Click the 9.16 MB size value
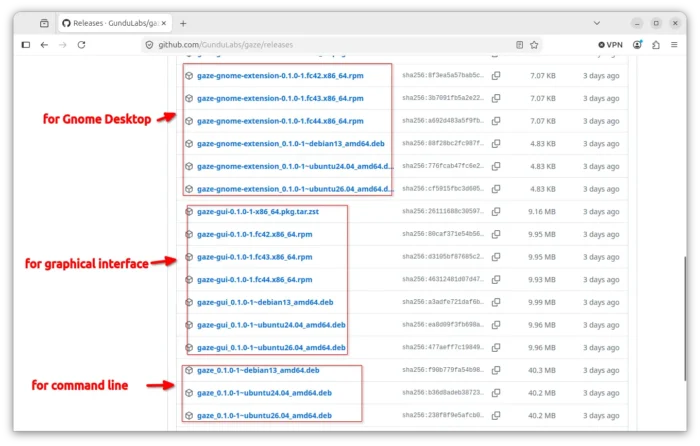This screenshot has height=446, width=700. [542, 212]
